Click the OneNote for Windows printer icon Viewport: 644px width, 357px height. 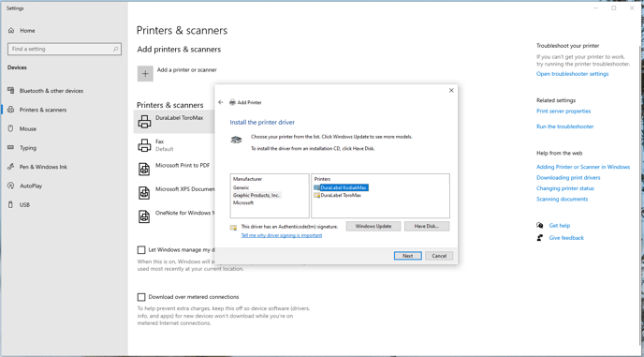click(x=144, y=216)
